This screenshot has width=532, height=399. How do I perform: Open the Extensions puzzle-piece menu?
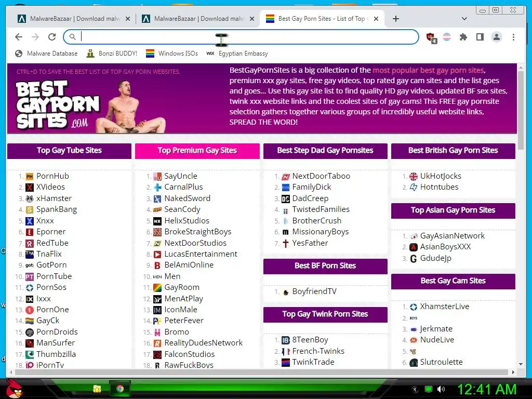(463, 37)
